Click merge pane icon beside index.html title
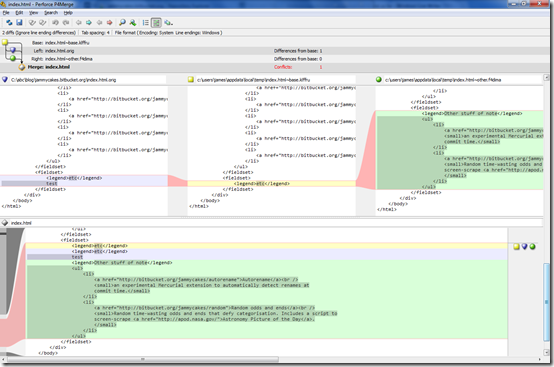The image size is (554, 367). (5, 223)
